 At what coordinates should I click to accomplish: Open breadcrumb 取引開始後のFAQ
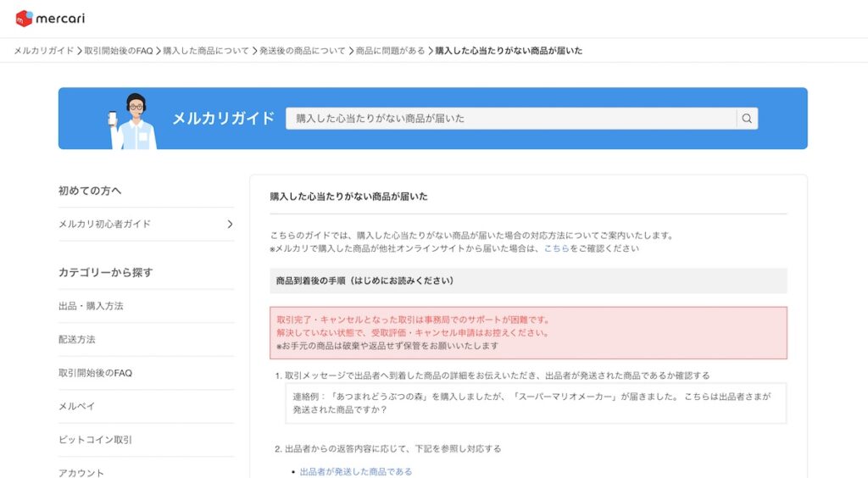tap(119, 51)
